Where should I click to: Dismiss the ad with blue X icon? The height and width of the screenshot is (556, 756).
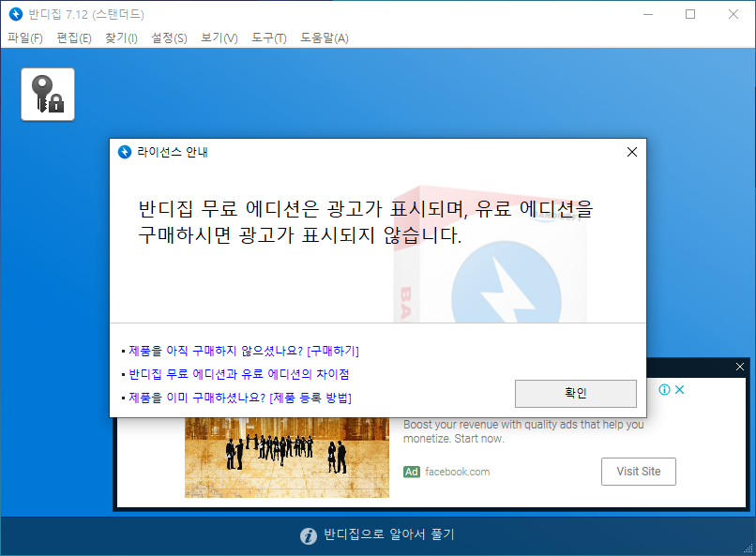[680, 390]
